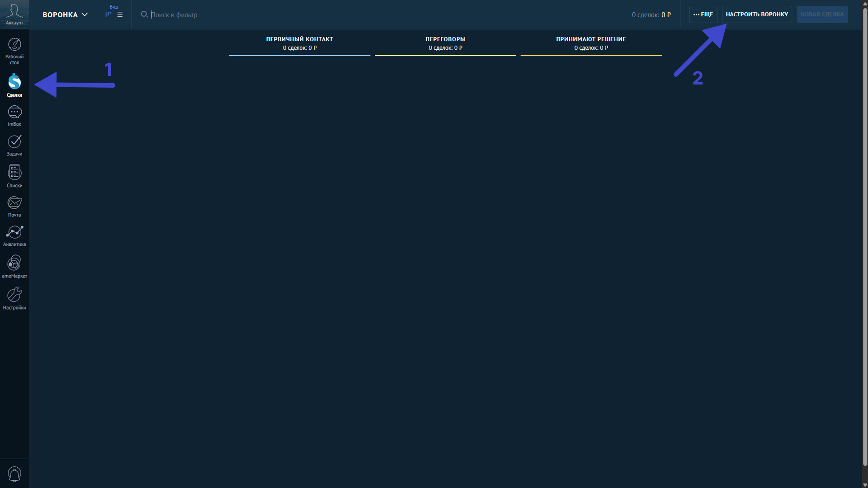The image size is (868, 488).
Task: Open the Списки lists icon
Action: click(x=14, y=176)
